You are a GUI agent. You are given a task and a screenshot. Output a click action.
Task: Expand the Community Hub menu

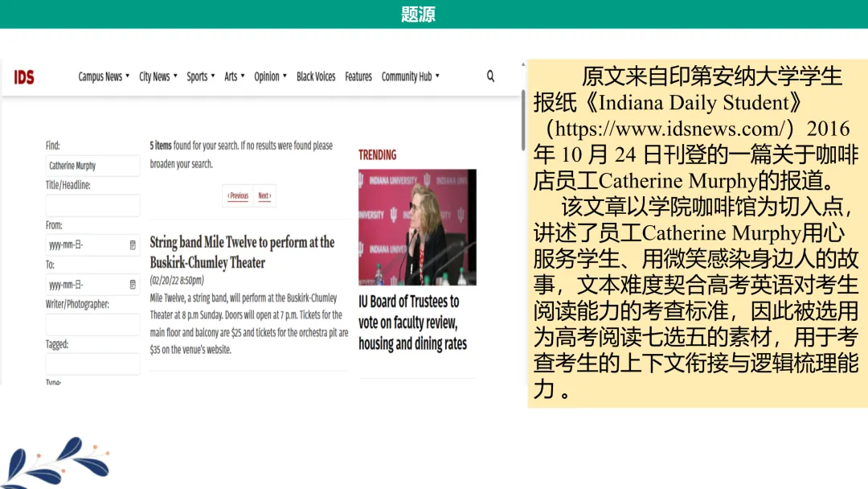410,76
